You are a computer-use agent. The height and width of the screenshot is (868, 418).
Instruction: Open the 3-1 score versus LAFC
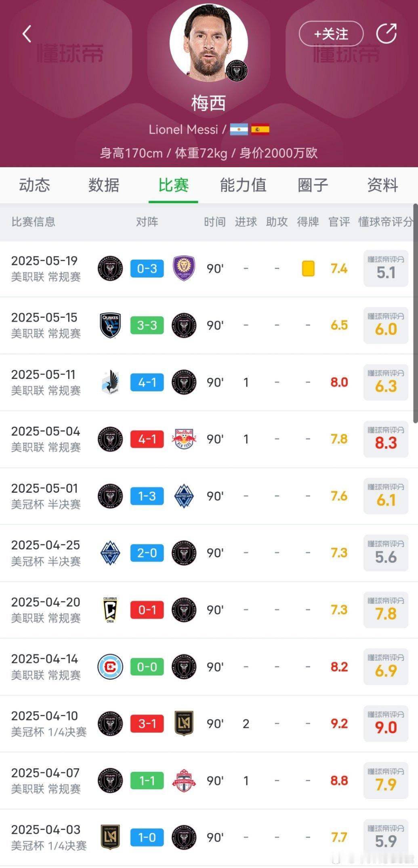pyautogui.click(x=147, y=723)
